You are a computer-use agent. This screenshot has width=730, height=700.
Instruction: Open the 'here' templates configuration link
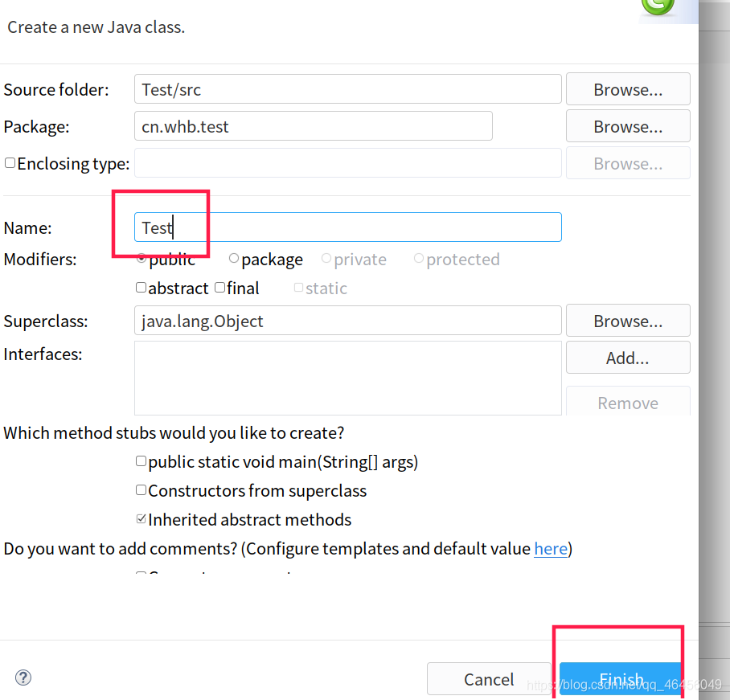[x=551, y=549]
